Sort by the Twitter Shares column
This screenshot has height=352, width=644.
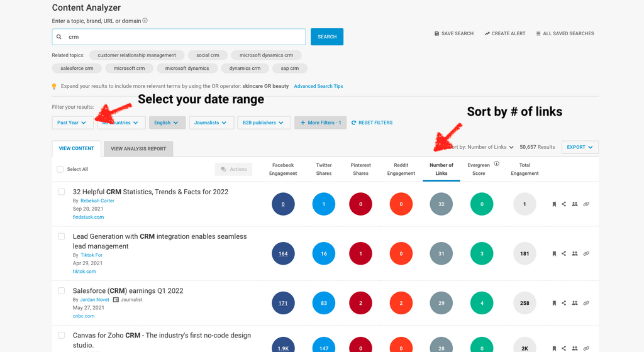324,169
